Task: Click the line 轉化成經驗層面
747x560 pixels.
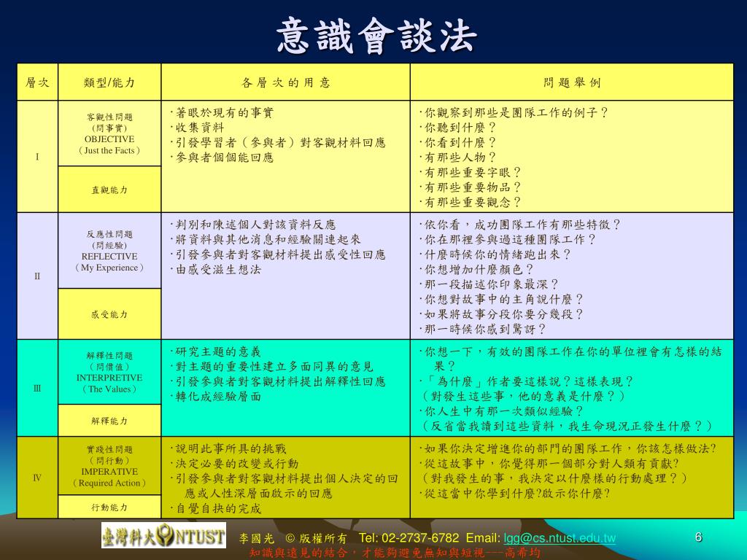Action: point(215,396)
